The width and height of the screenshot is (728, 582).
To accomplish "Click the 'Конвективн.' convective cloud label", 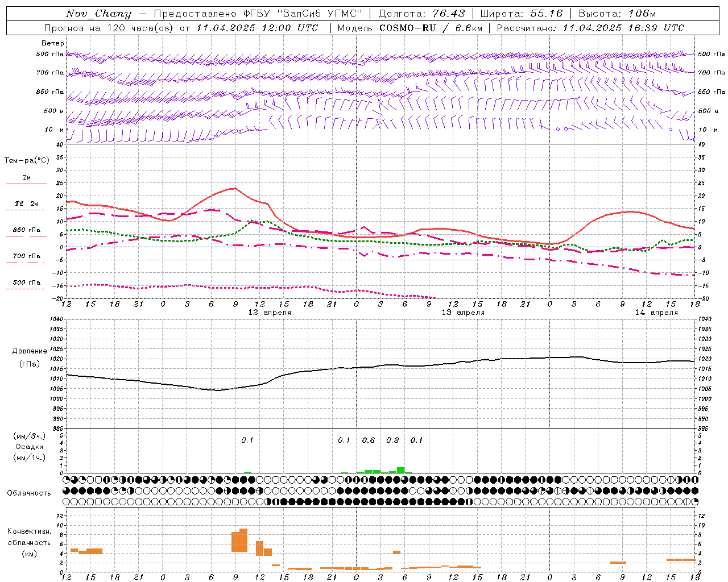I will [30, 531].
